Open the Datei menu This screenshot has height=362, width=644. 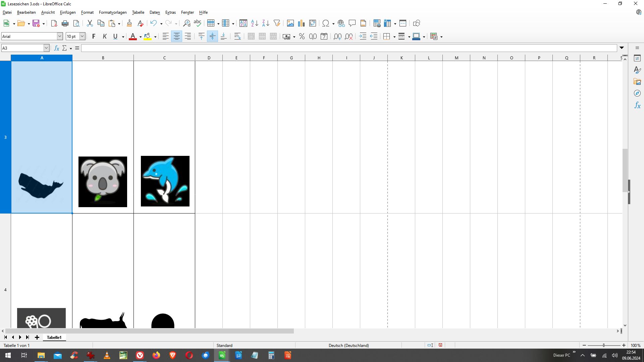pyautogui.click(x=7, y=12)
